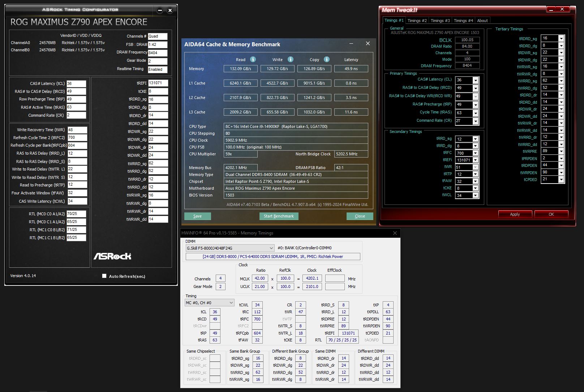
Task: Open the About tab in Mem TweakIt
Action: pos(482,21)
